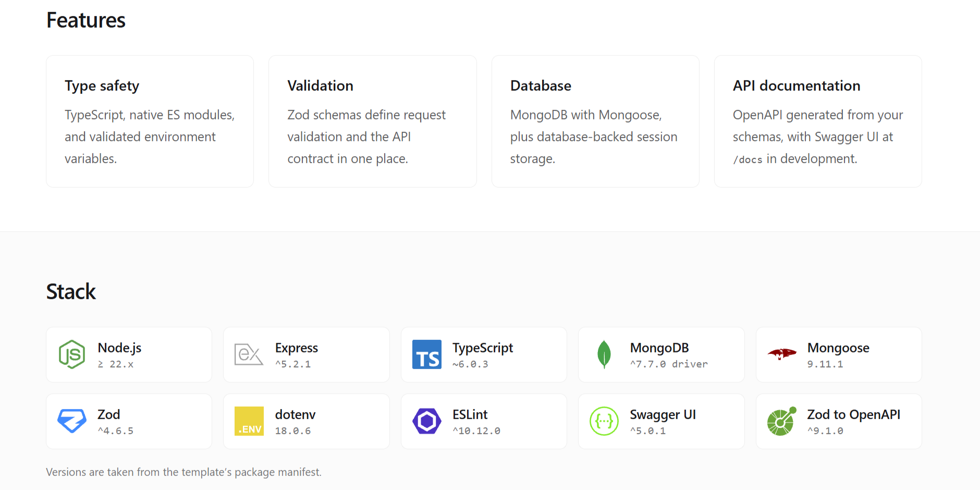The width and height of the screenshot is (980, 490).
Task: Click 'Zod schemas define request' description text
Action: (x=366, y=115)
